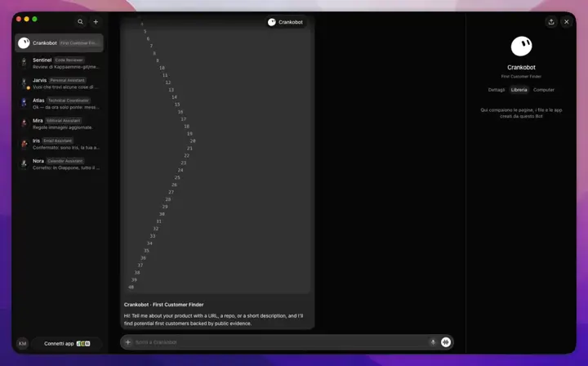Click the attachment plus icon in message bar
Image resolution: width=588 pixels, height=366 pixels.
pyautogui.click(x=128, y=342)
